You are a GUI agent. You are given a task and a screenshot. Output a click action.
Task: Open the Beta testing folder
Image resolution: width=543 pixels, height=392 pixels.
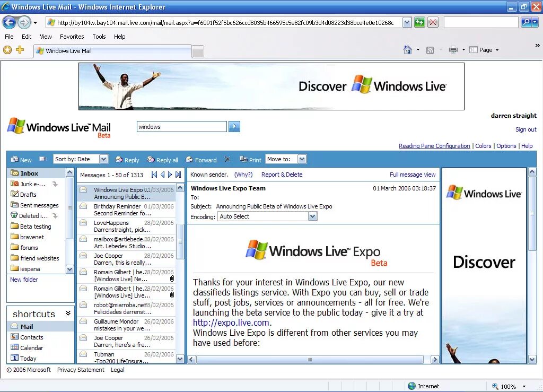click(x=36, y=227)
